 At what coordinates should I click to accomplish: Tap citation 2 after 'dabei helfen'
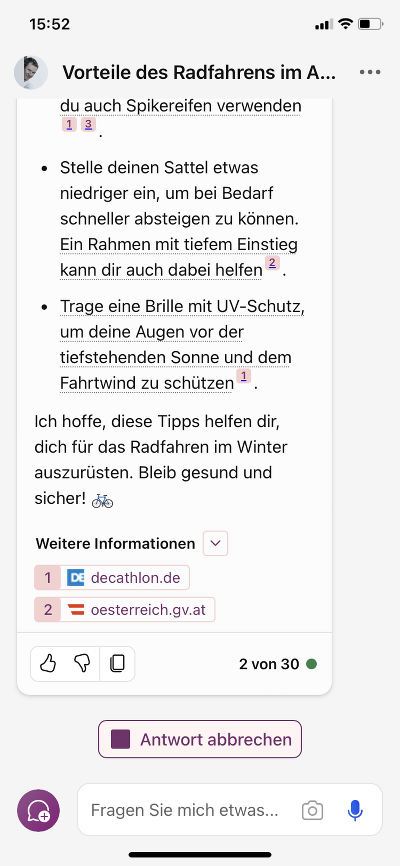tap(272, 263)
